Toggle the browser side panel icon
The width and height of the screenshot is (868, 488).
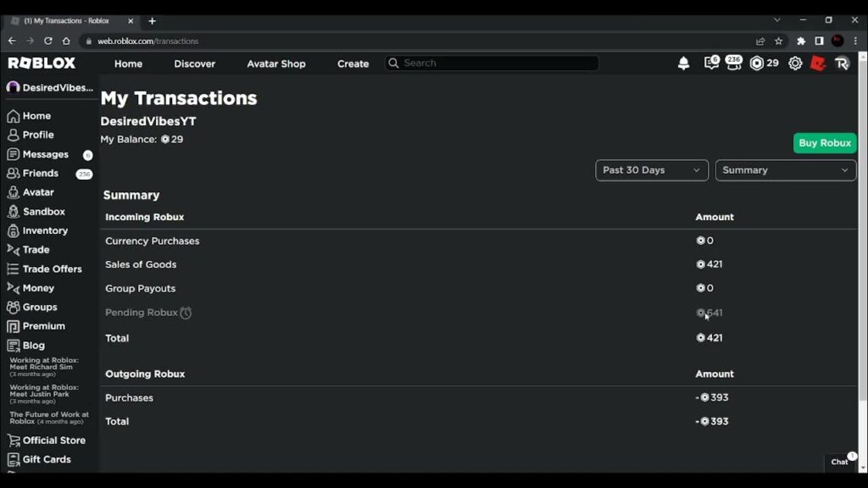tap(820, 41)
